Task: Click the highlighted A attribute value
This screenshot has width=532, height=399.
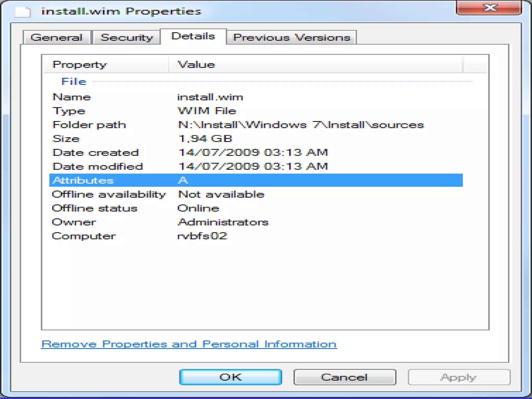Action: tap(183, 180)
